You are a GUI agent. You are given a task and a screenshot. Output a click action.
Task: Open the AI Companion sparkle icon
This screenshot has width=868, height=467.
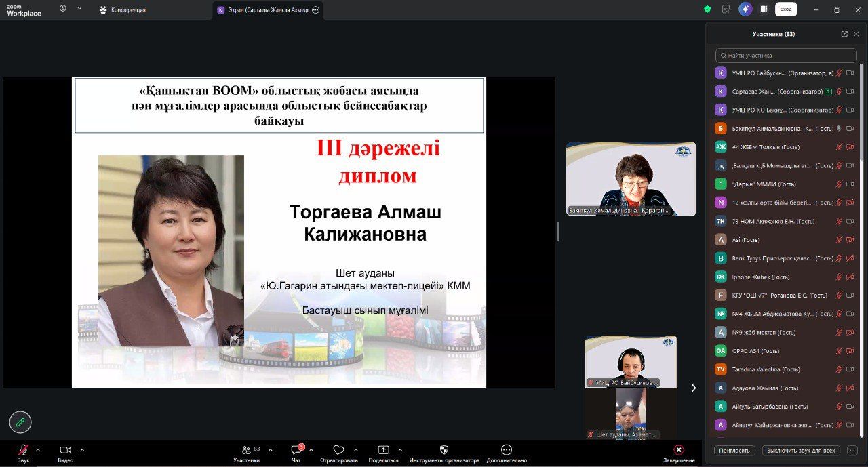(x=745, y=9)
